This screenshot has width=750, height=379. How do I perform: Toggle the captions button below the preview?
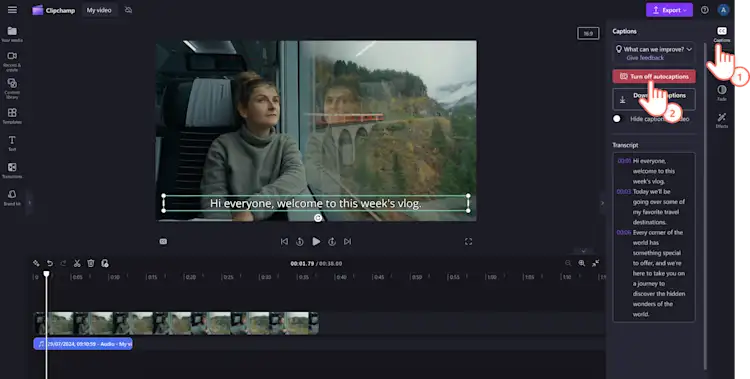point(163,242)
